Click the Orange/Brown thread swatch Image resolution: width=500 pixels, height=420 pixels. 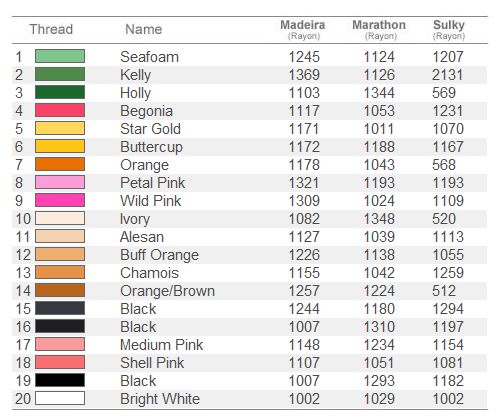point(60,290)
